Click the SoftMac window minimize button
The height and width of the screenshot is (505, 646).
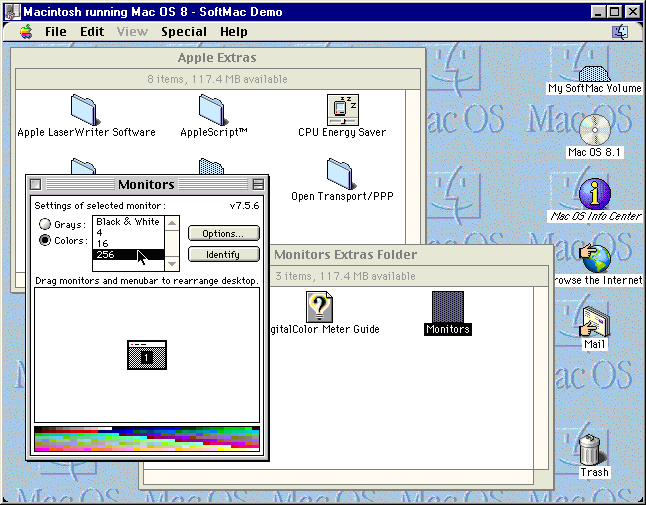coord(599,12)
